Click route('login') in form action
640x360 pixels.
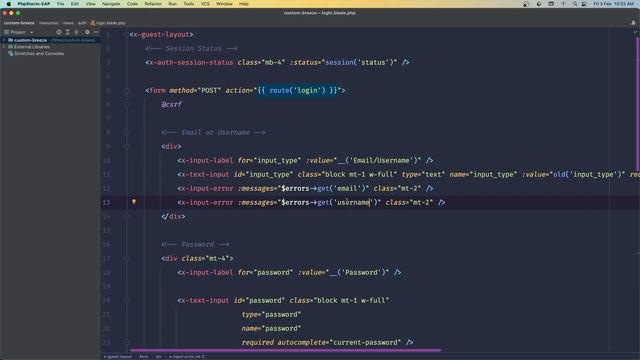click(297, 90)
